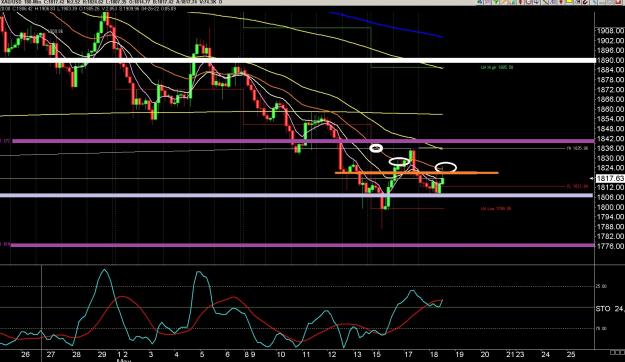625x362 pixels.
Task: Select the blue trend line at chart top
Action: (386, 25)
